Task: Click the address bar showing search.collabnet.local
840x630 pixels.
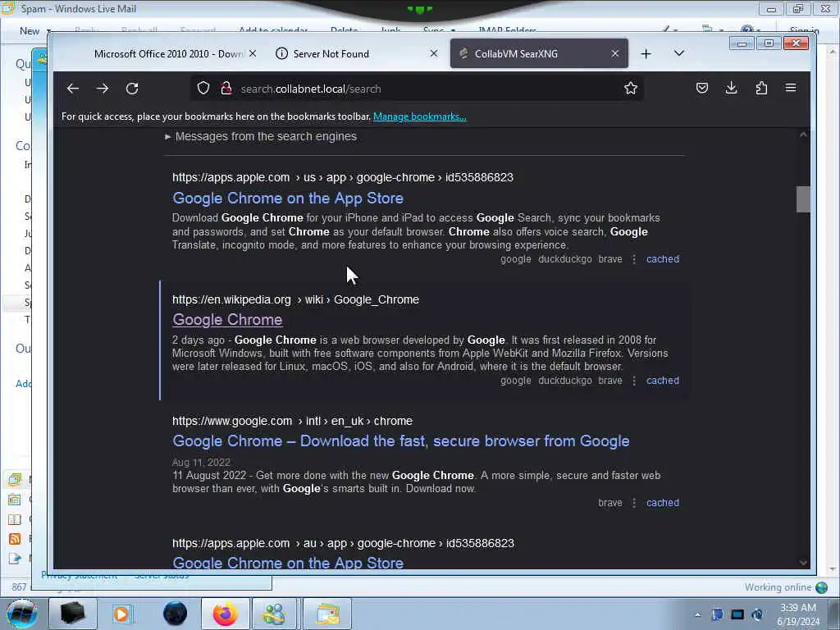Action: (x=418, y=89)
